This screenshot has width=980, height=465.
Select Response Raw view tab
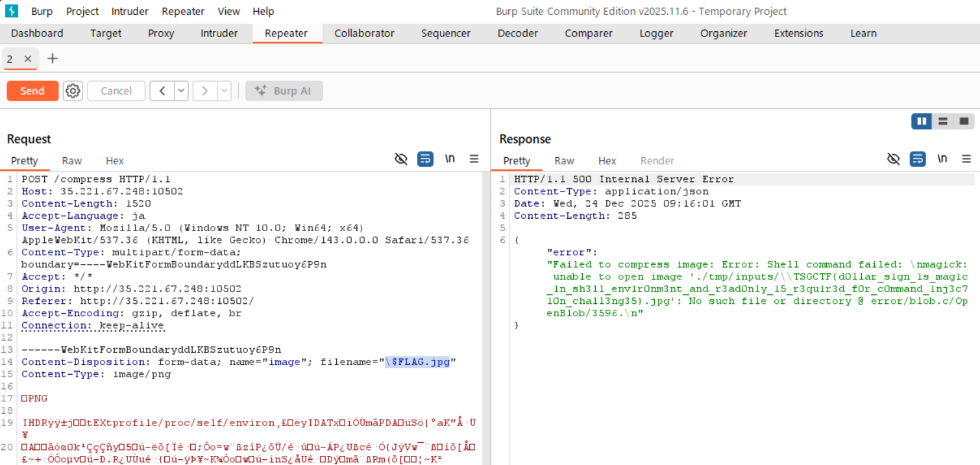tap(564, 160)
